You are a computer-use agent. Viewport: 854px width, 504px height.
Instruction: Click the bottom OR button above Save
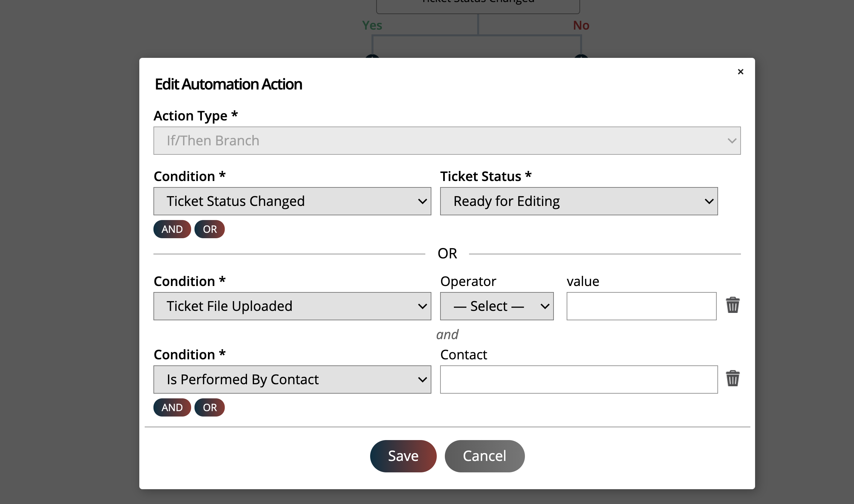pos(210,407)
